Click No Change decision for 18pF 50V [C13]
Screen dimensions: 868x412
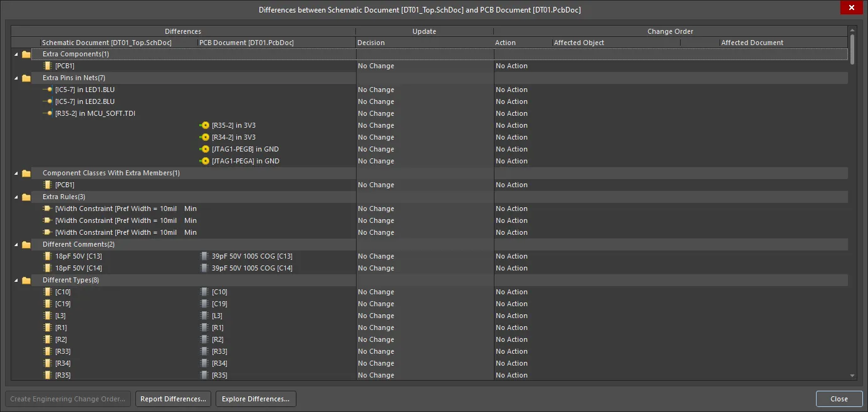[376, 256]
